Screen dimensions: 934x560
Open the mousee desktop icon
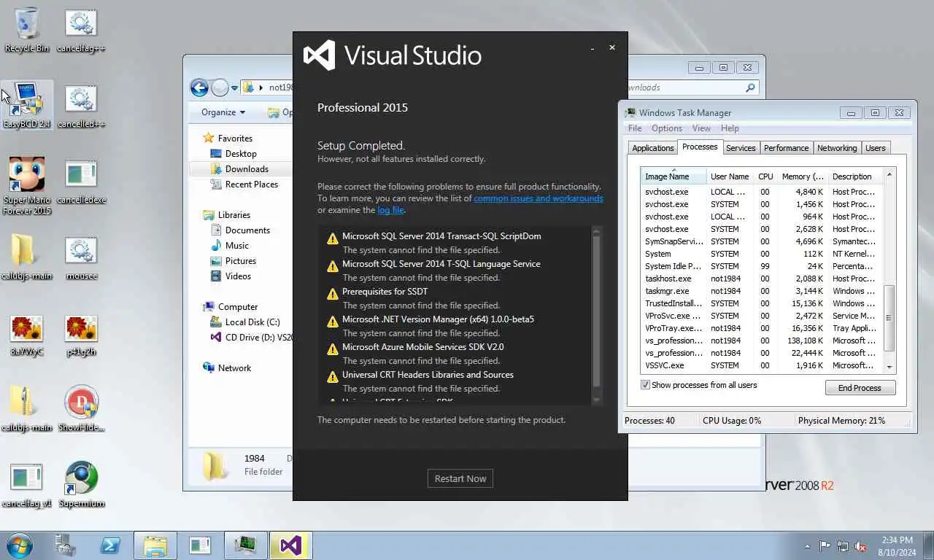81,257
